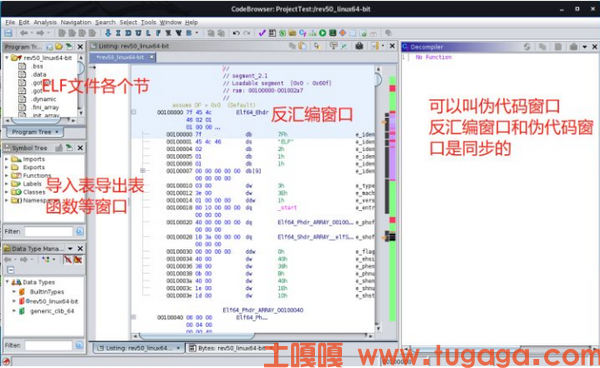Click the Undo arrow in the toolbar
Viewport: 600px width, 368px height.
236,33
